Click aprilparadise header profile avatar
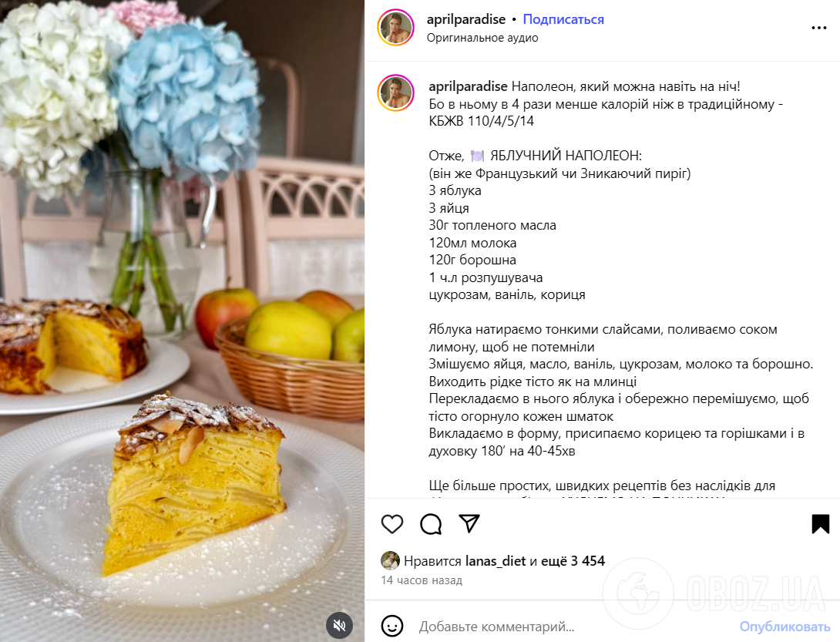This screenshot has height=642, width=840. click(x=396, y=27)
